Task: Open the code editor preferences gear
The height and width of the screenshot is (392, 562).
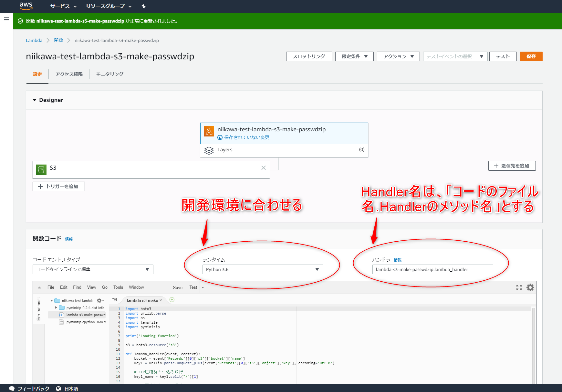Action: click(x=530, y=287)
